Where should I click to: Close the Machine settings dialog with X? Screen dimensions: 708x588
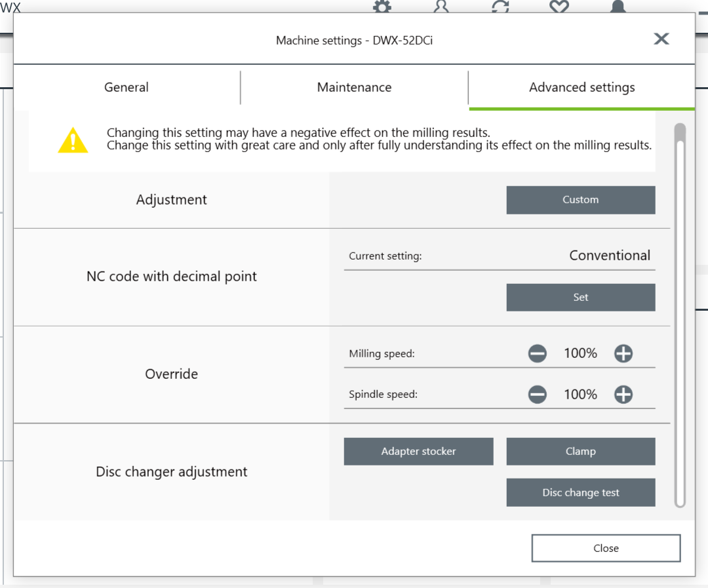(x=661, y=39)
